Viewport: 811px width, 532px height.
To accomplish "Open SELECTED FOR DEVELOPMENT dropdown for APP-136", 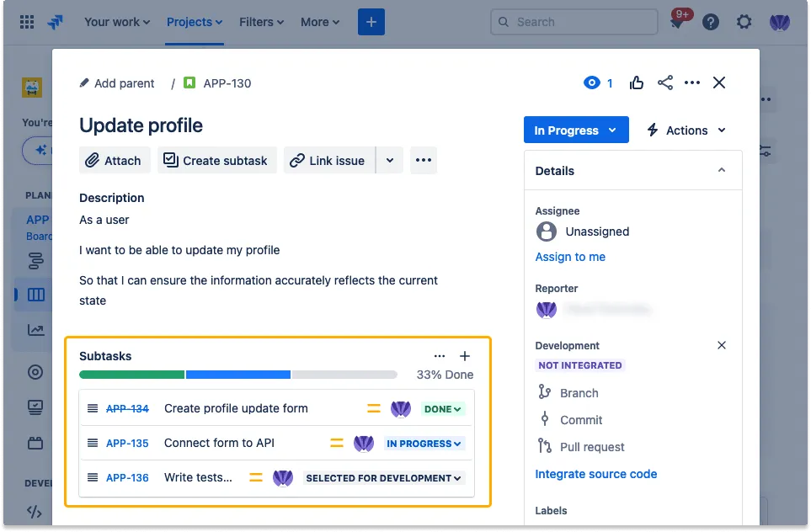I will (383, 478).
